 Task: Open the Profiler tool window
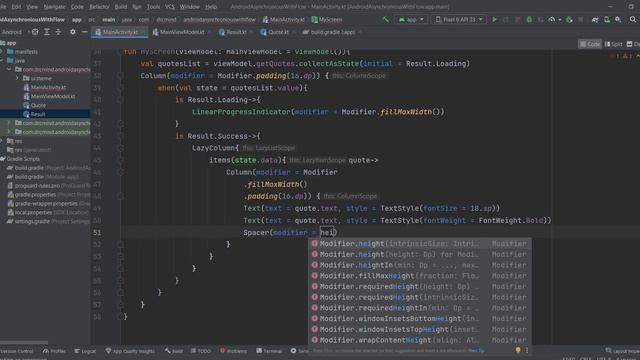click(x=54, y=351)
